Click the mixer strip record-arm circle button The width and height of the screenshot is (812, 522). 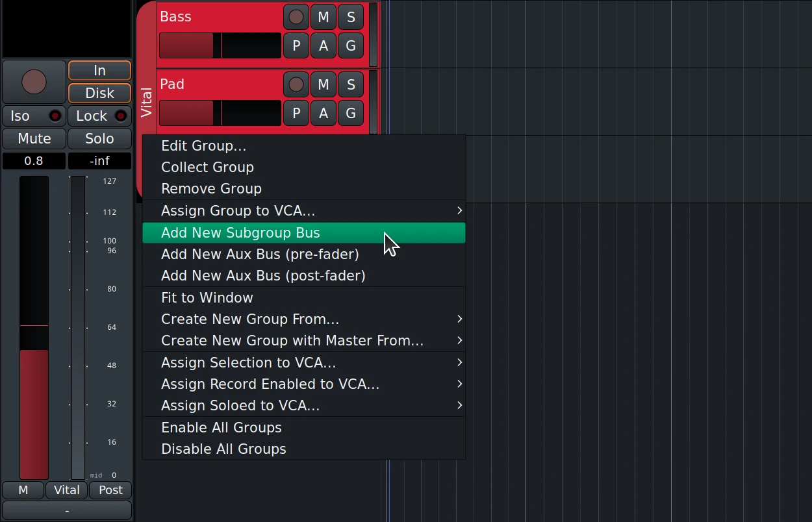point(34,82)
